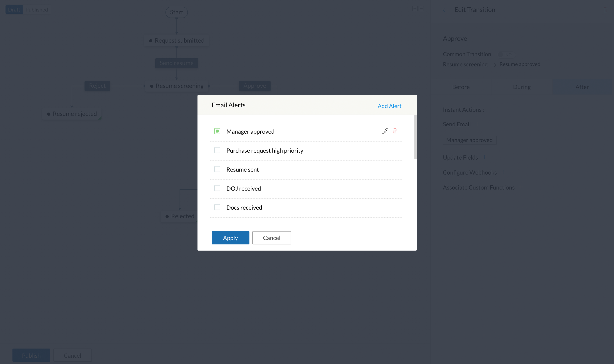Click the Email Alerts list scrollbar

tap(415, 137)
